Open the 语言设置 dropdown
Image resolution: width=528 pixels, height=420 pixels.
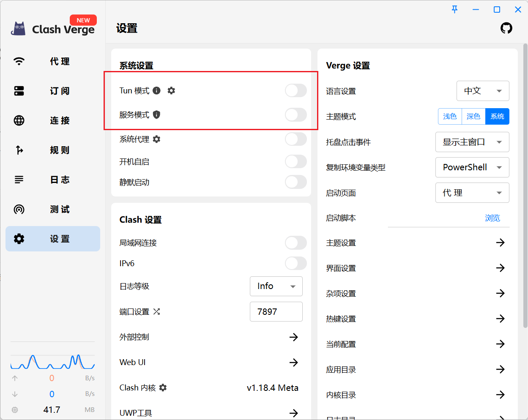(x=483, y=91)
